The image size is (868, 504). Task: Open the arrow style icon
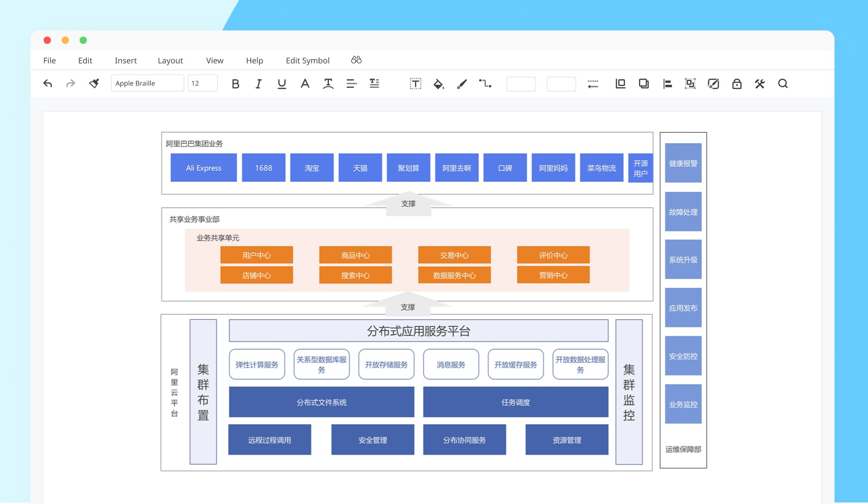tap(593, 84)
